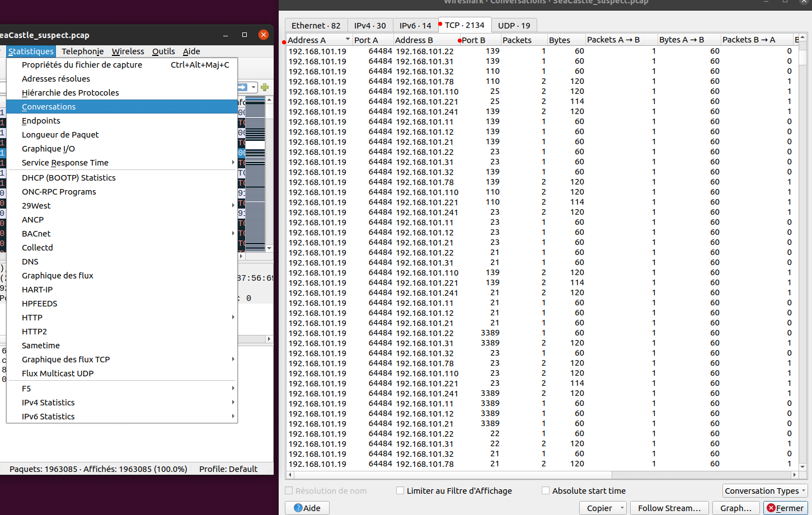Choose Endpoints from the menu
Viewport: 812px width, 515px height.
pyautogui.click(x=122, y=121)
